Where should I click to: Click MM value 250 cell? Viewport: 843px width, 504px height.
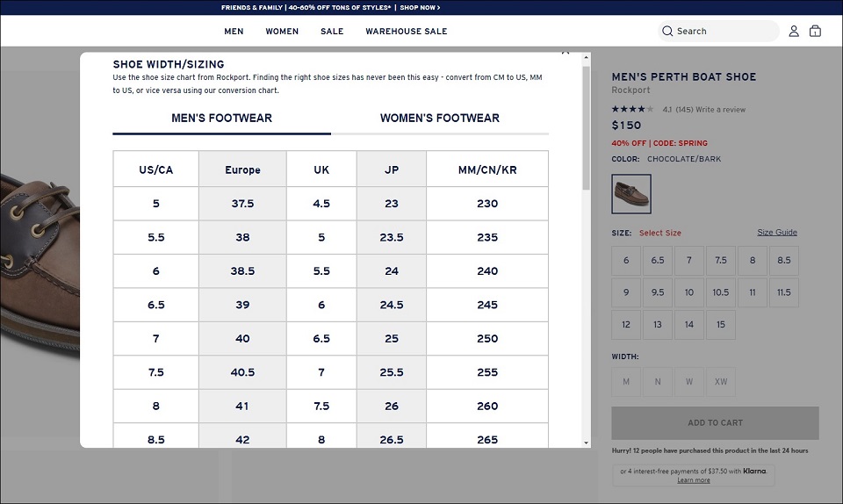click(x=487, y=339)
